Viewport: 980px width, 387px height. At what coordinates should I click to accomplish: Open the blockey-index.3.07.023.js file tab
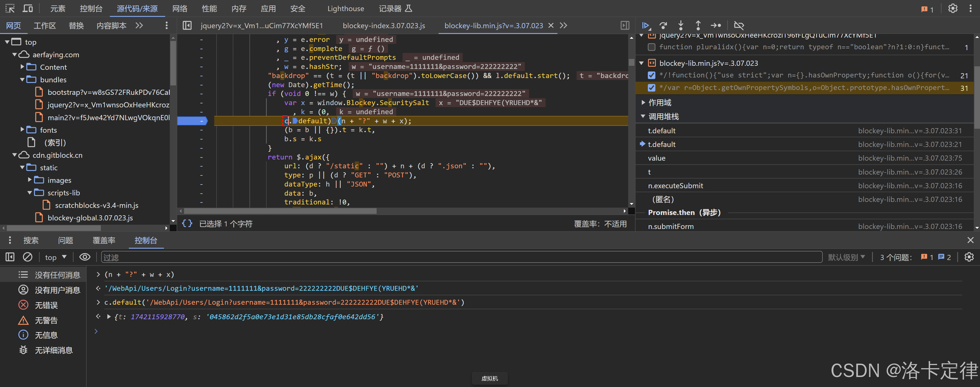(x=383, y=25)
